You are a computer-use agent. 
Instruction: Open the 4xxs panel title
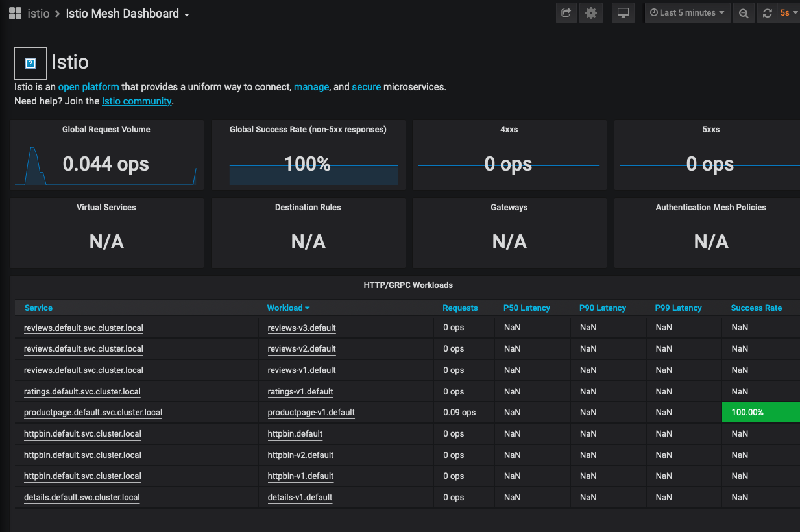(509, 130)
